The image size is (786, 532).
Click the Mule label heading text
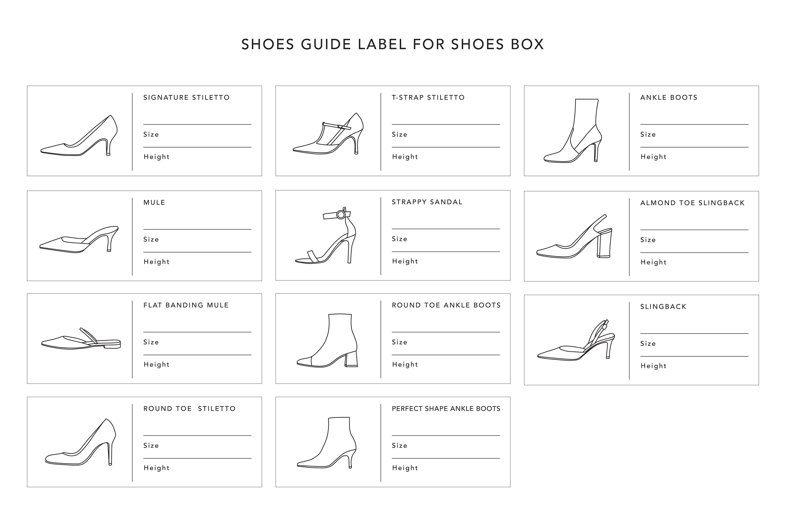(x=154, y=203)
